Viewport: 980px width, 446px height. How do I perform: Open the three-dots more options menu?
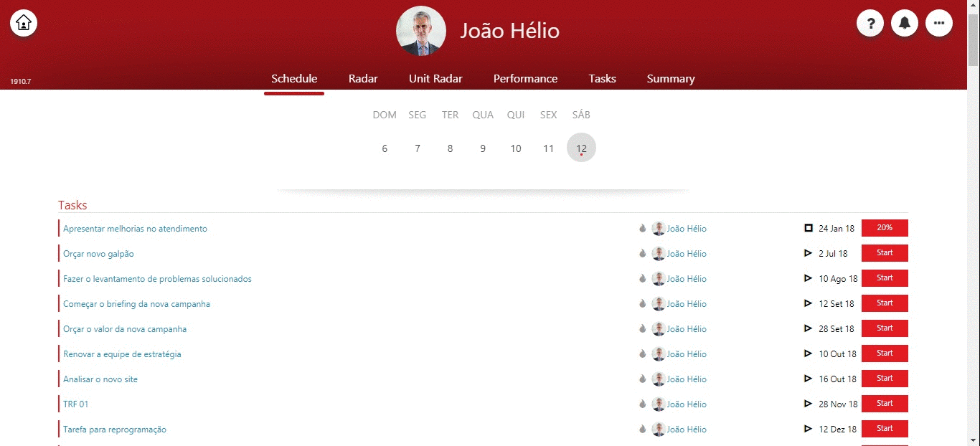tap(939, 23)
